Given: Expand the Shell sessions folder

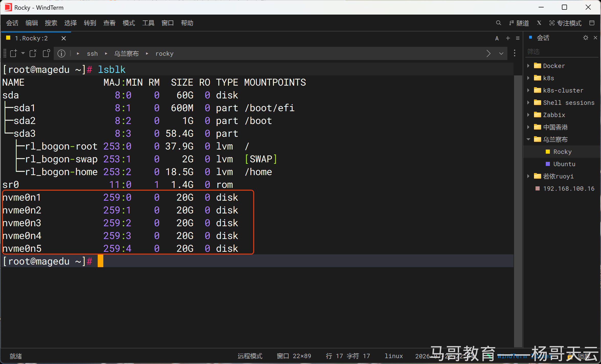Looking at the screenshot, I should pos(528,103).
